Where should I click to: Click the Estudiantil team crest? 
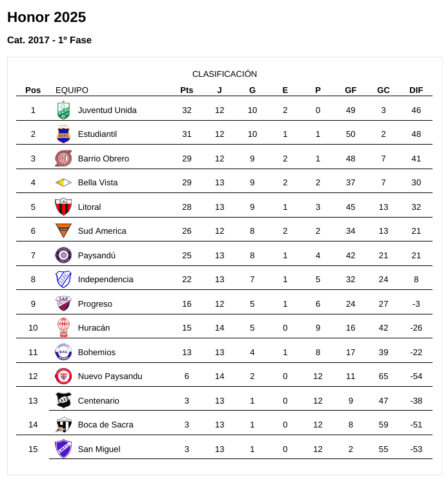[x=63, y=134]
